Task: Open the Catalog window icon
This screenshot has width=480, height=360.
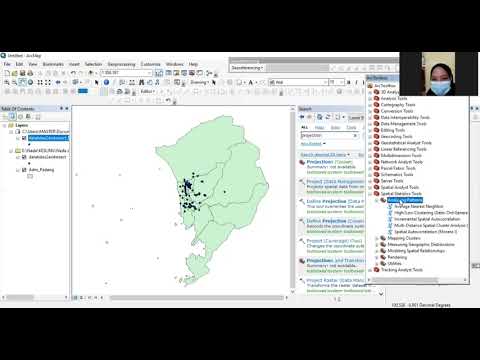Action: 176,73
